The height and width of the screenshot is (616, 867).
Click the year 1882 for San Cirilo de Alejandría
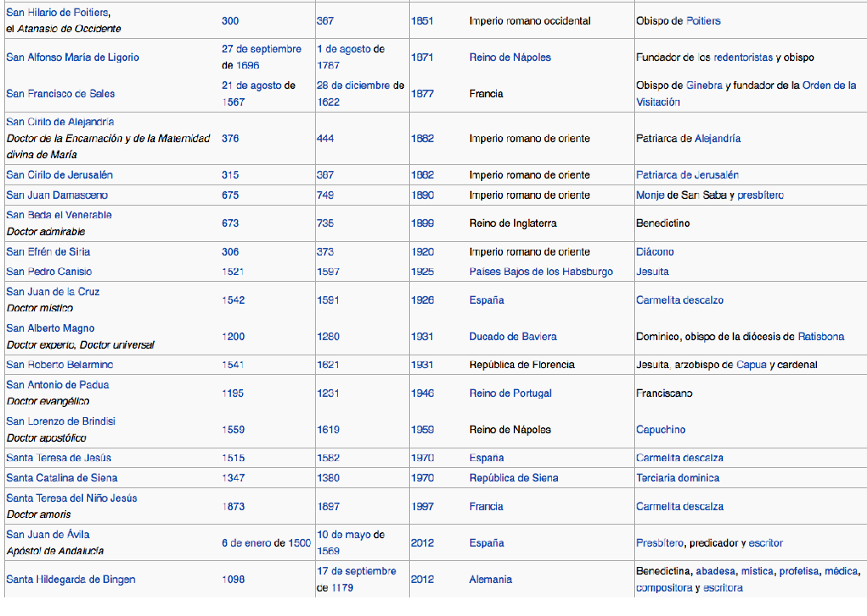[x=422, y=139]
